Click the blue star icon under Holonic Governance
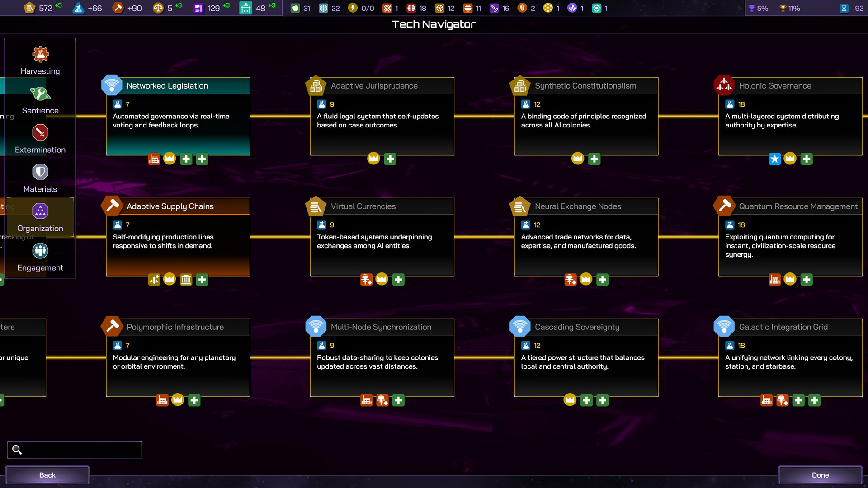 tap(774, 159)
